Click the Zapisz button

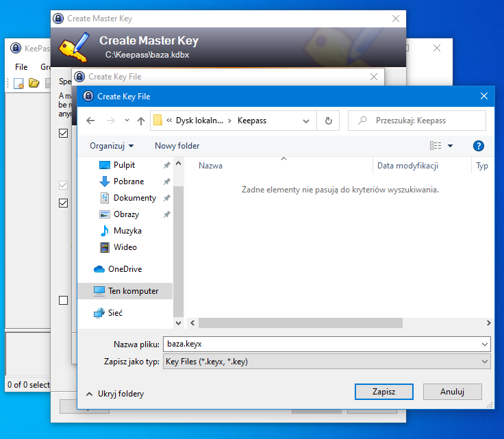click(383, 392)
